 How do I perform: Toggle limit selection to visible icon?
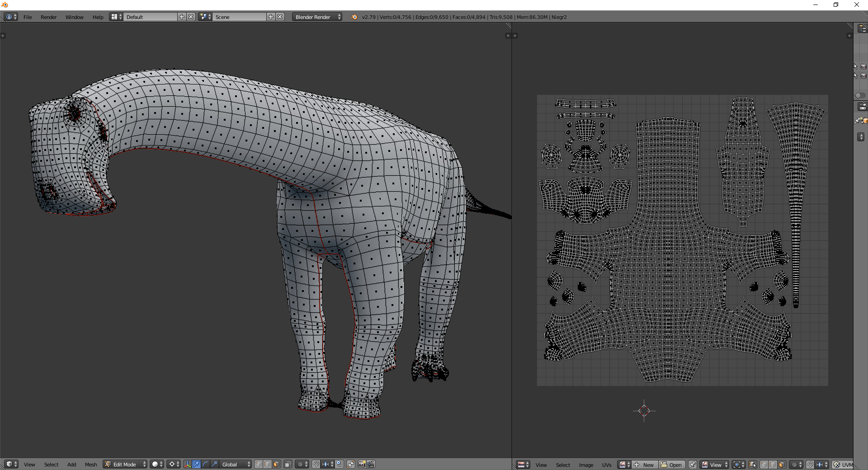[288, 464]
